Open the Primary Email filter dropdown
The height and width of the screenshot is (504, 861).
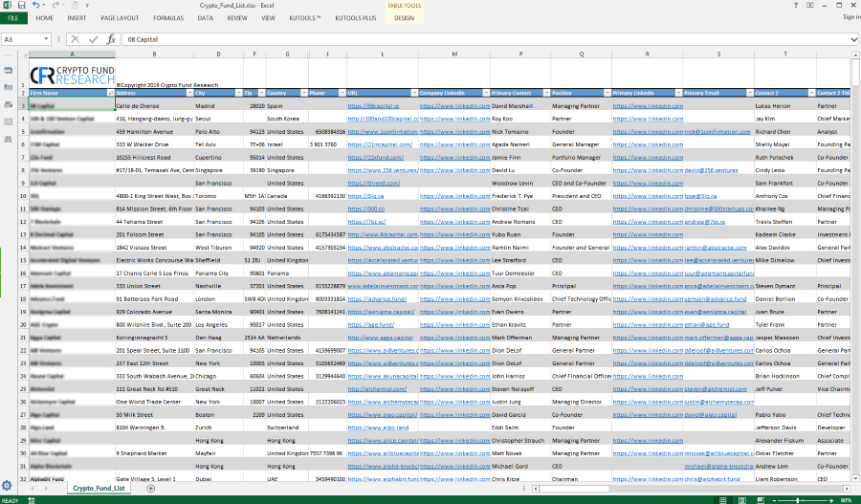749,93
